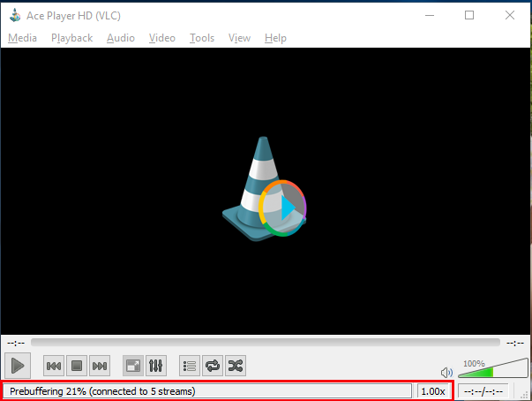Toggle loop repeat mode
The image size is (532, 401).
coord(213,365)
